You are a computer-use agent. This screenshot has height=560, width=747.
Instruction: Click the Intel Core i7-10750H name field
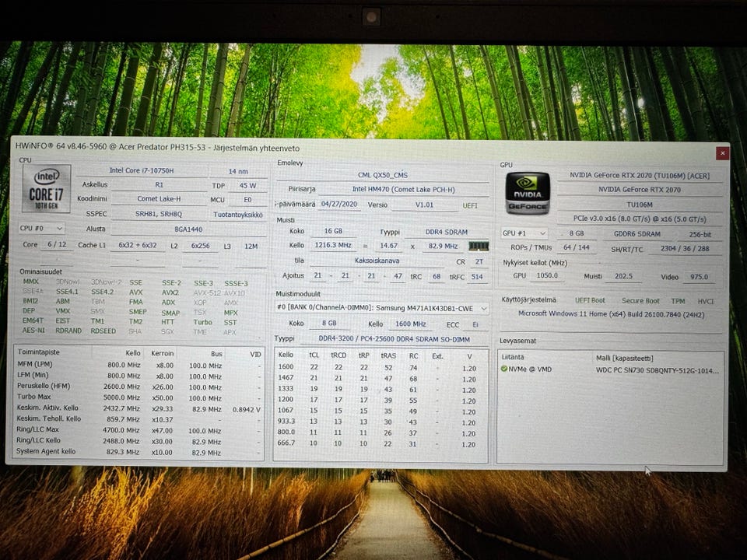coord(142,170)
